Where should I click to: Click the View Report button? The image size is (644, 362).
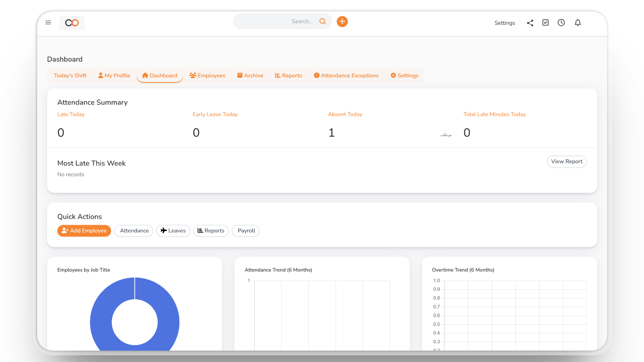point(567,162)
